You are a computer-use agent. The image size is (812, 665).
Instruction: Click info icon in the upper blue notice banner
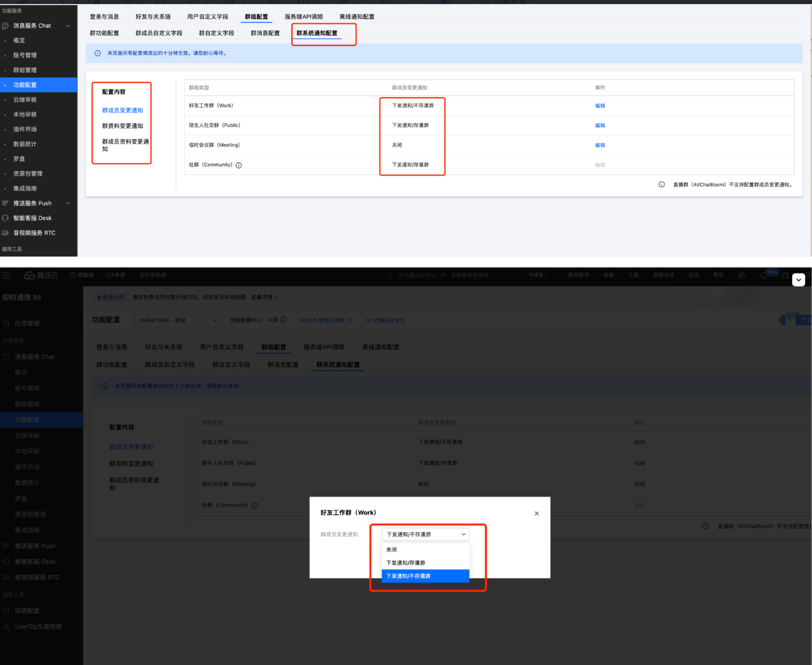click(98, 53)
